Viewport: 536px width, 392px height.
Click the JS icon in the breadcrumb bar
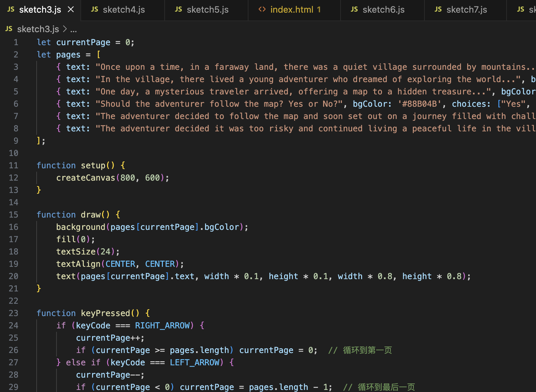tap(9, 29)
